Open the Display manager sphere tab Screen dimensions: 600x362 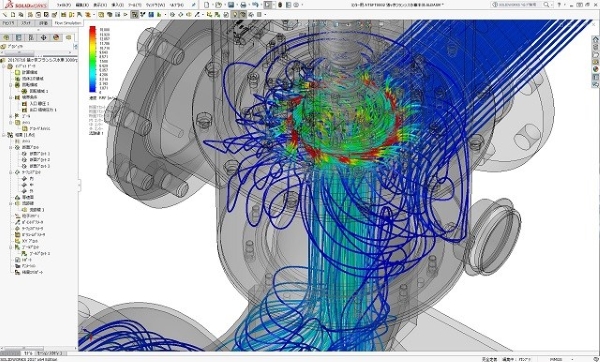pyautogui.click(x=56, y=38)
